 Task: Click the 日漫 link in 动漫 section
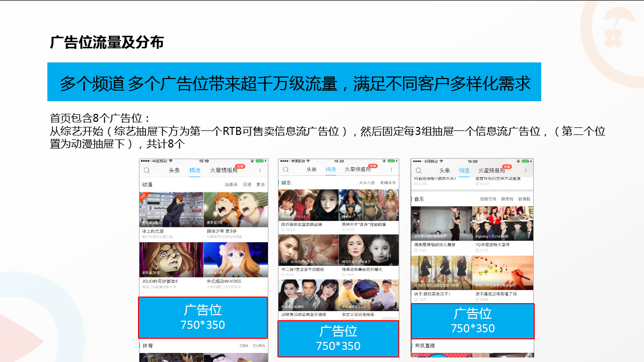(x=247, y=185)
